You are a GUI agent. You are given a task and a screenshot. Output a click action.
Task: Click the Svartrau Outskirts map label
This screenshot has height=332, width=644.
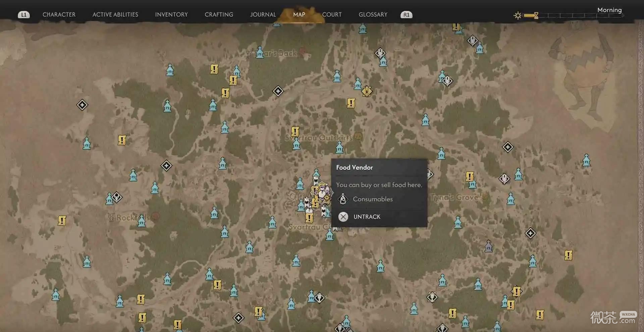(319, 137)
